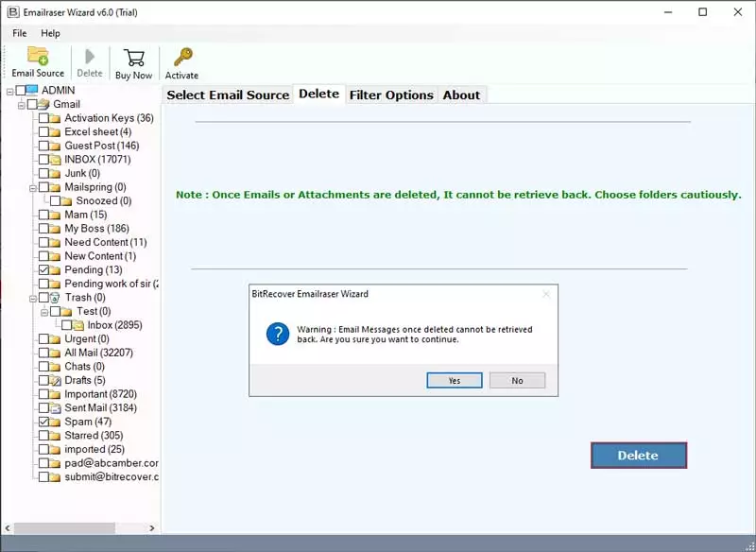
Task: Click the scrollbar right arrow
Action: point(152,527)
